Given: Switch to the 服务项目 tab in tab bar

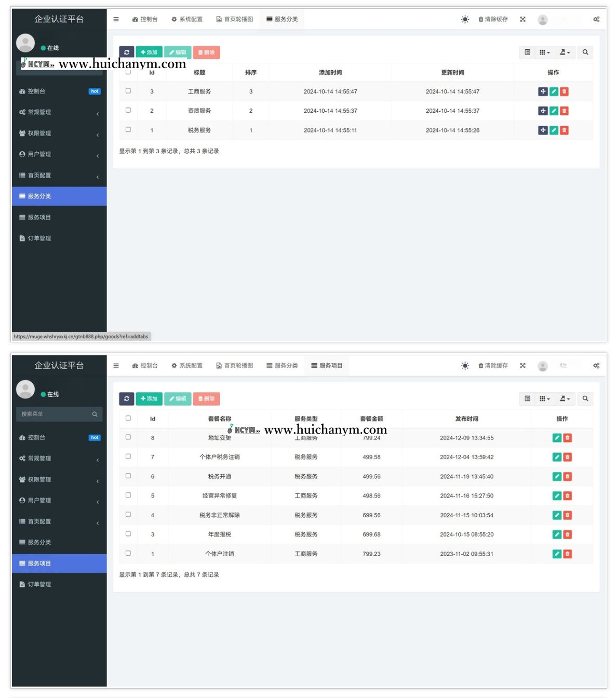Looking at the screenshot, I should 327,366.
